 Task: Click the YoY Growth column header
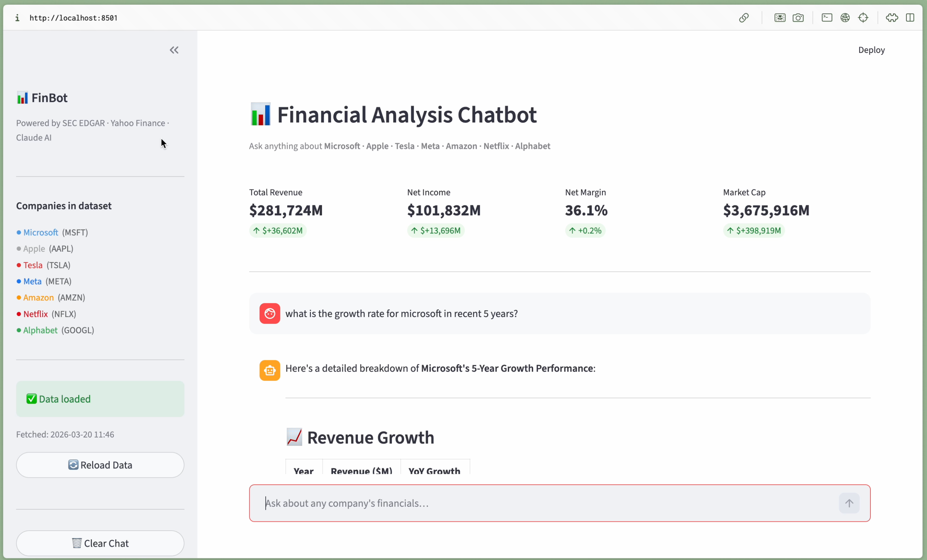434,469
